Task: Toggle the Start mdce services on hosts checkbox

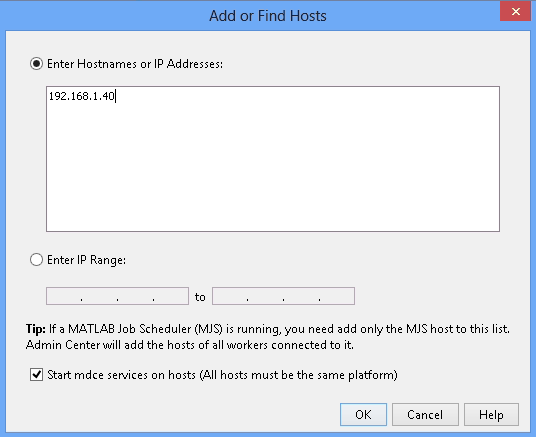Action: click(36, 375)
